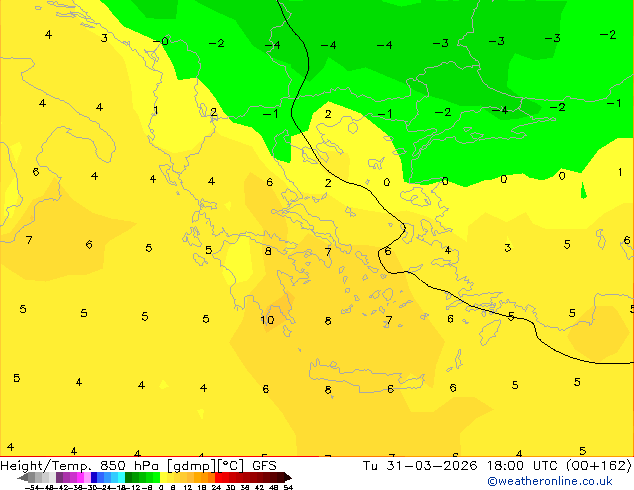This screenshot has width=634, height=490.
Task: Click the '(00+162)' forecast offset text
Action: click(598, 466)
